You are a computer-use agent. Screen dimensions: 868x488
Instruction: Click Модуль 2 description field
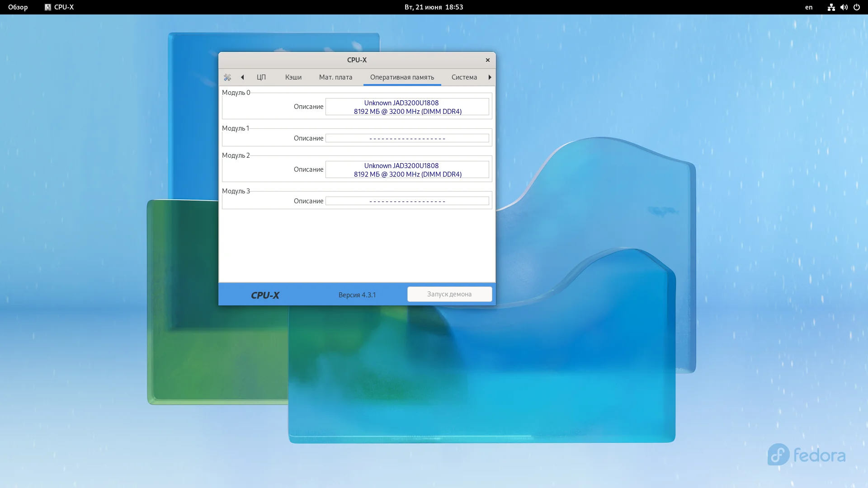pos(407,170)
